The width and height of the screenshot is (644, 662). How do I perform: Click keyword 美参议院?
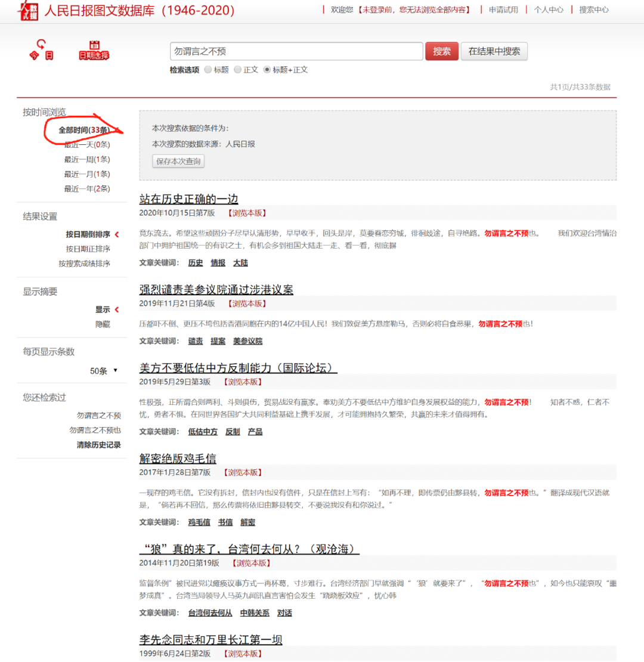tap(247, 341)
